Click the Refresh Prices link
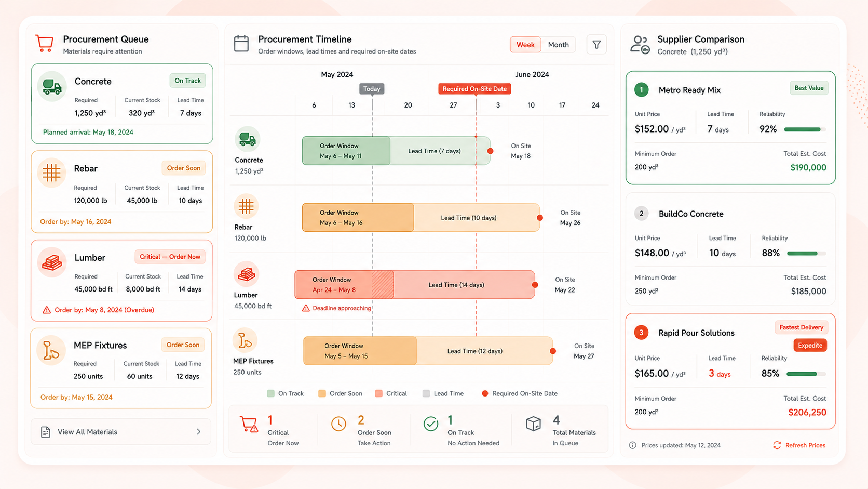 [805, 445]
